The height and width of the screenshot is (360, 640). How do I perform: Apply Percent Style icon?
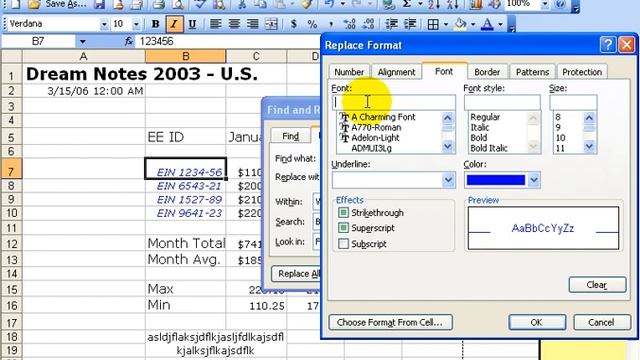pos(312,24)
